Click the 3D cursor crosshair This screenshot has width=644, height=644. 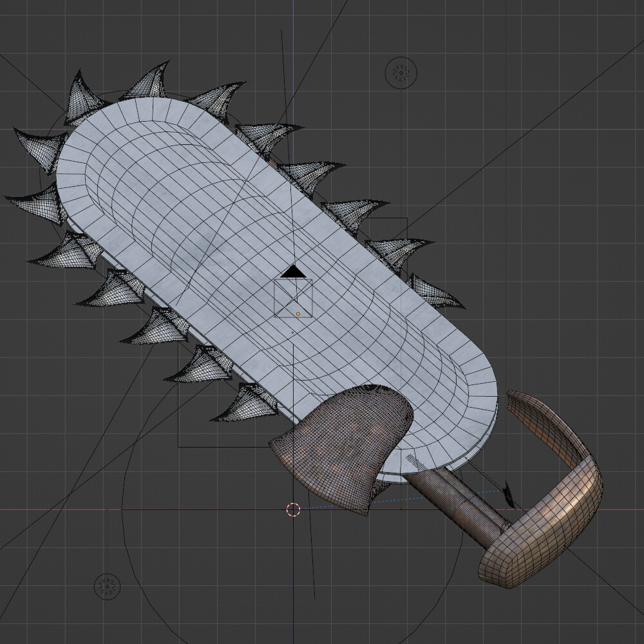293,510
